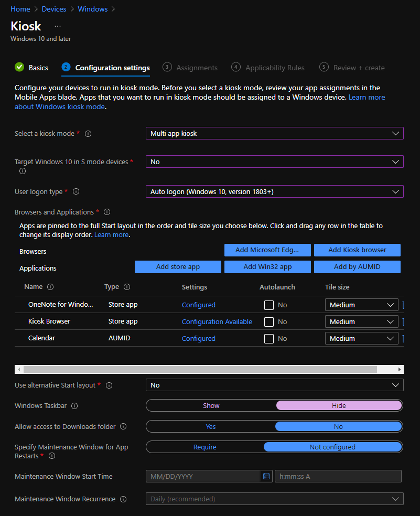Set Windows Taskbar toggle to Show
420x516 pixels.
[x=211, y=405]
